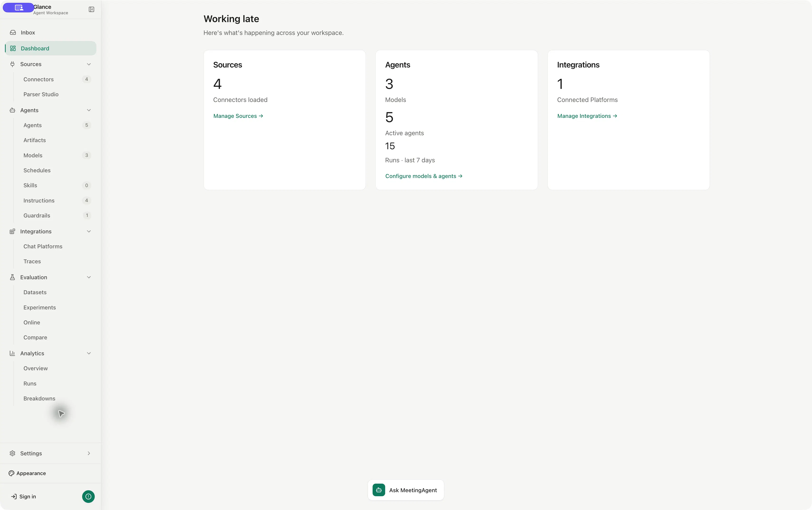Click the Guardrails count badge 1
This screenshot has height=510, width=812.
click(87, 216)
